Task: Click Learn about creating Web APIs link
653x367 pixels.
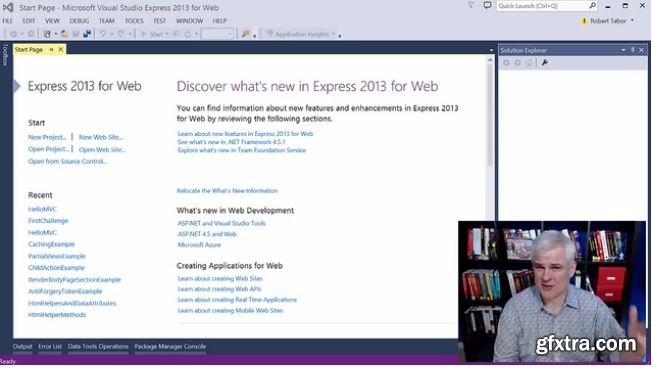Action: pos(219,289)
